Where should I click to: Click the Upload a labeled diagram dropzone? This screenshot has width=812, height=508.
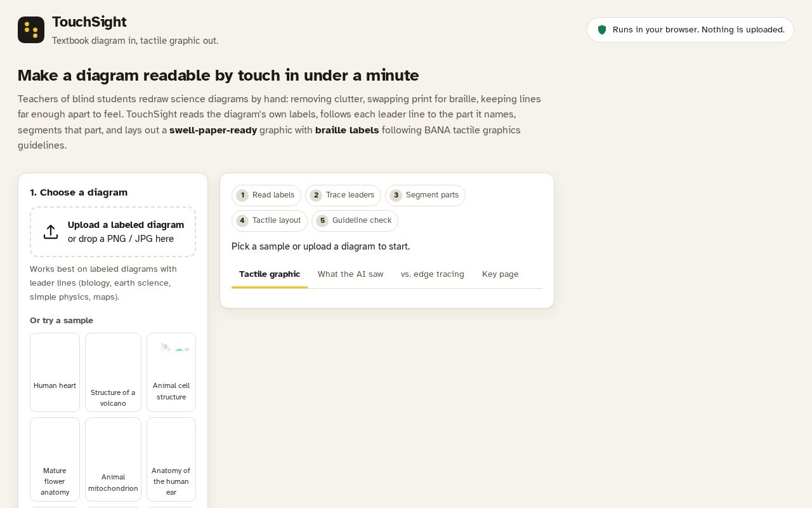pyautogui.click(x=113, y=232)
